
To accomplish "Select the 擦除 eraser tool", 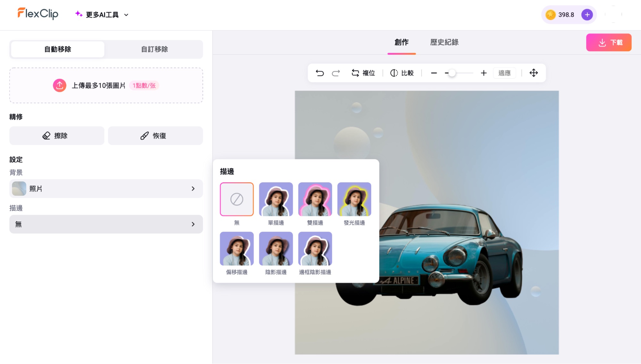I will pos(57,136).
